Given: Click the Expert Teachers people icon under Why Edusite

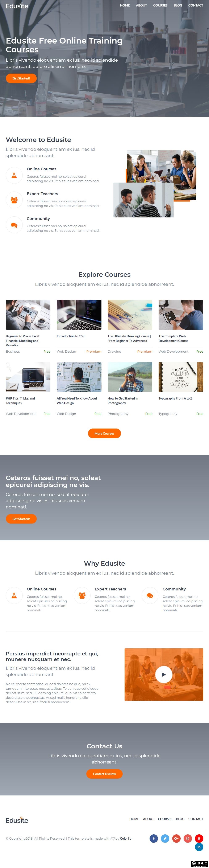Looking at the screenshot, I should 82,595.
